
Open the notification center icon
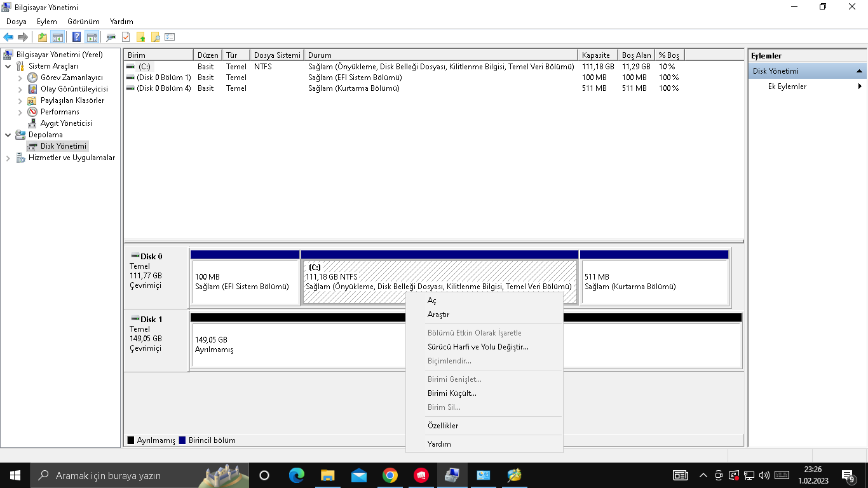[x=848, y=475]
